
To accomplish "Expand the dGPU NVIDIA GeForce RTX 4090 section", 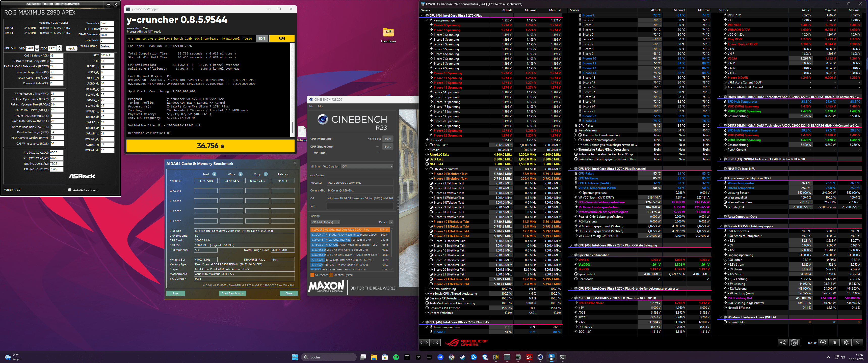I will point(720,159).
